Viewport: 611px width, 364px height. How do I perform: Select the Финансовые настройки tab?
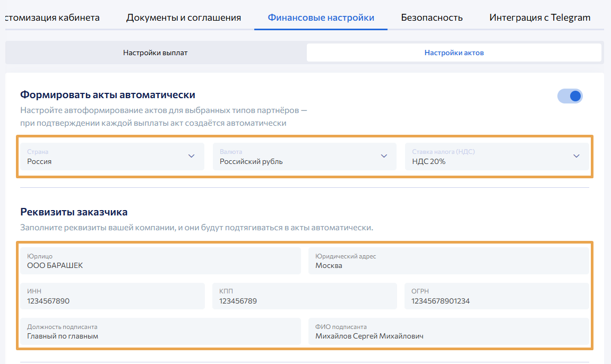click(x=321, y=18)
